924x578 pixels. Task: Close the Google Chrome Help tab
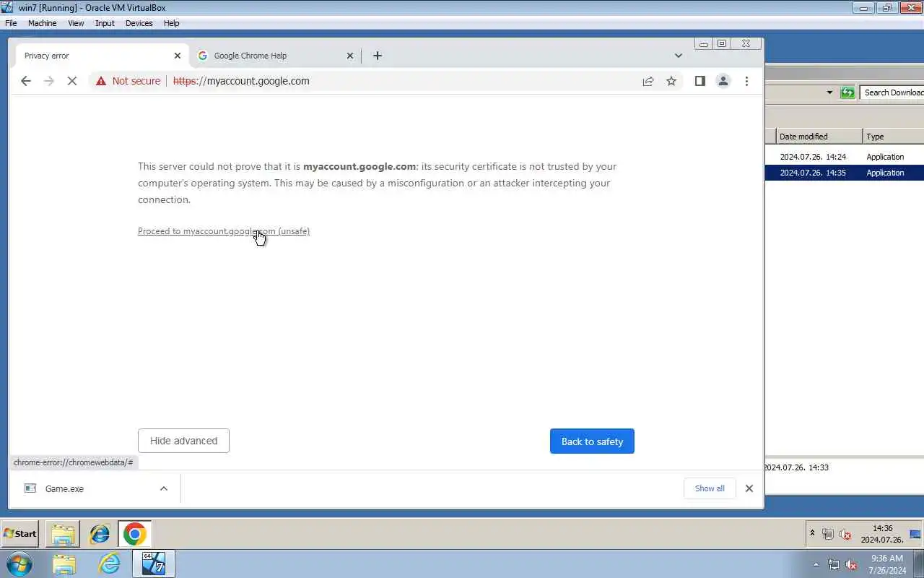(x=350, y=56)
